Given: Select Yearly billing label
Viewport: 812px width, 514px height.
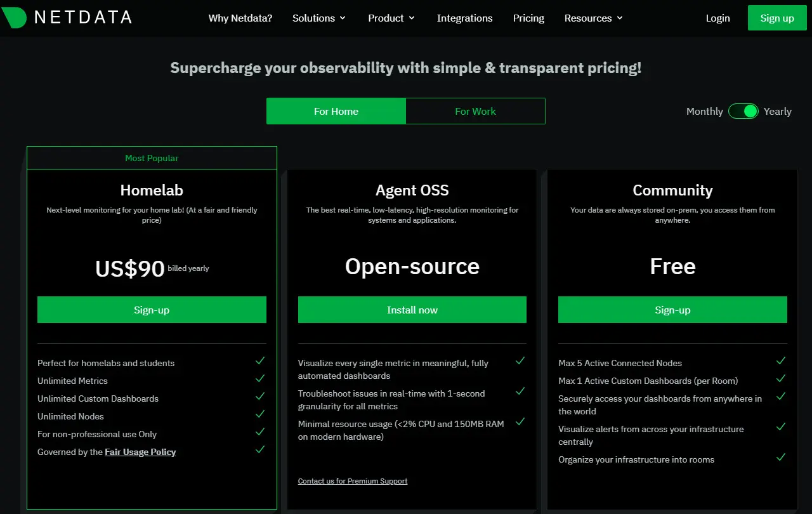Looking at the screenshot, I should tap(777, 112).
